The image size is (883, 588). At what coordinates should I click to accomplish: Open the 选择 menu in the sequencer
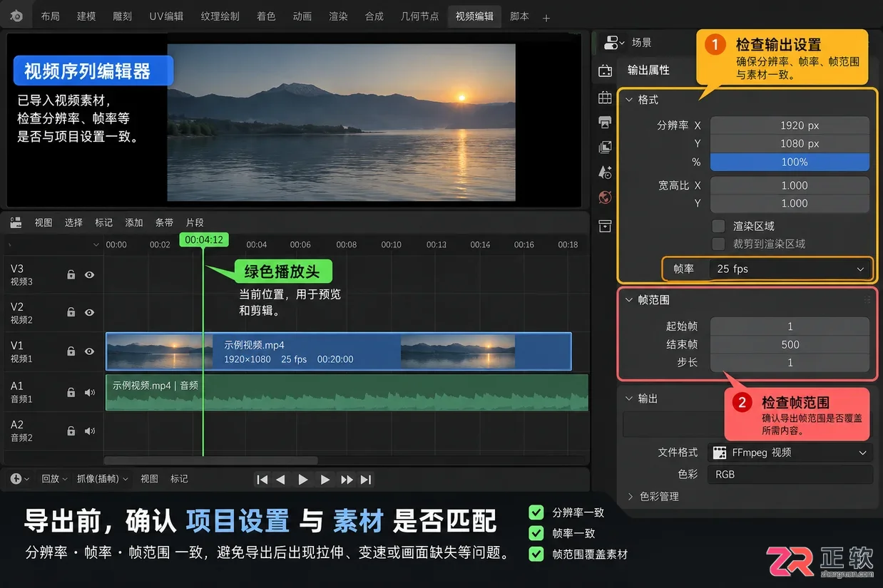(73, 222)
